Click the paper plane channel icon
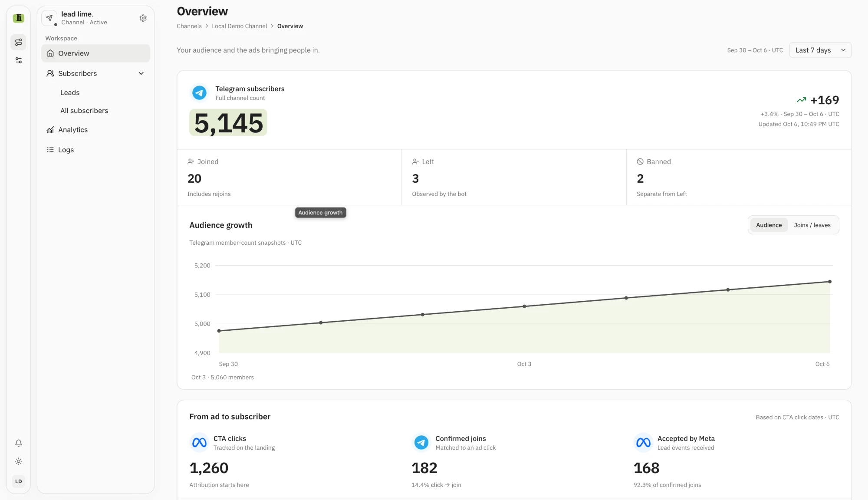868x500 pixels. tap(49, 18)
